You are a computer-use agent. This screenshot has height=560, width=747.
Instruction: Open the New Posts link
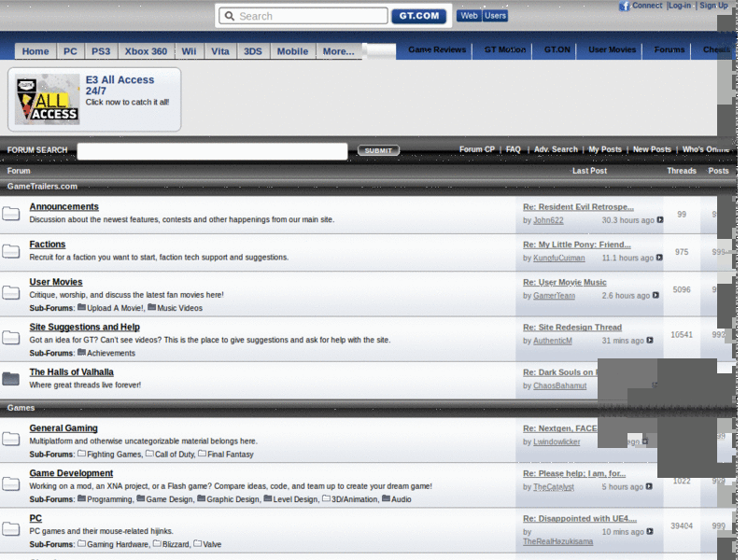tap(652, 149)
